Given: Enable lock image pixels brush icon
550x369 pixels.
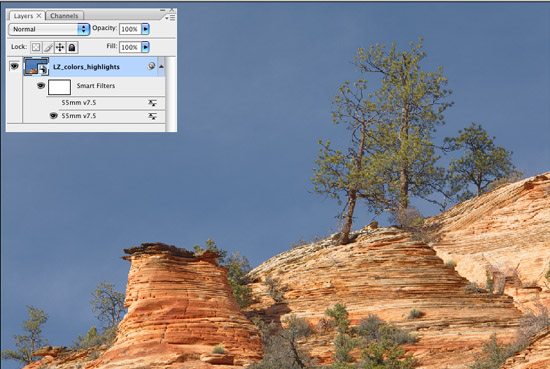Looking at the screenshot, I should tap(48, 47).
